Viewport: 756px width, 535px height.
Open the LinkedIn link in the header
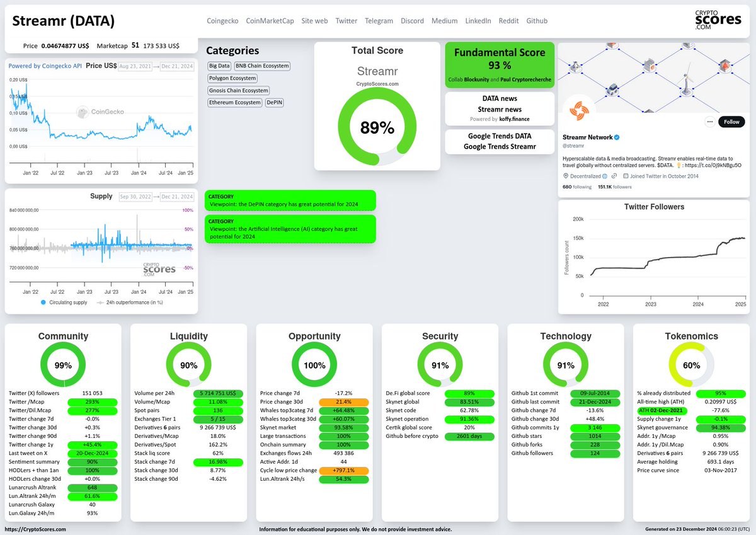point(478,21)
